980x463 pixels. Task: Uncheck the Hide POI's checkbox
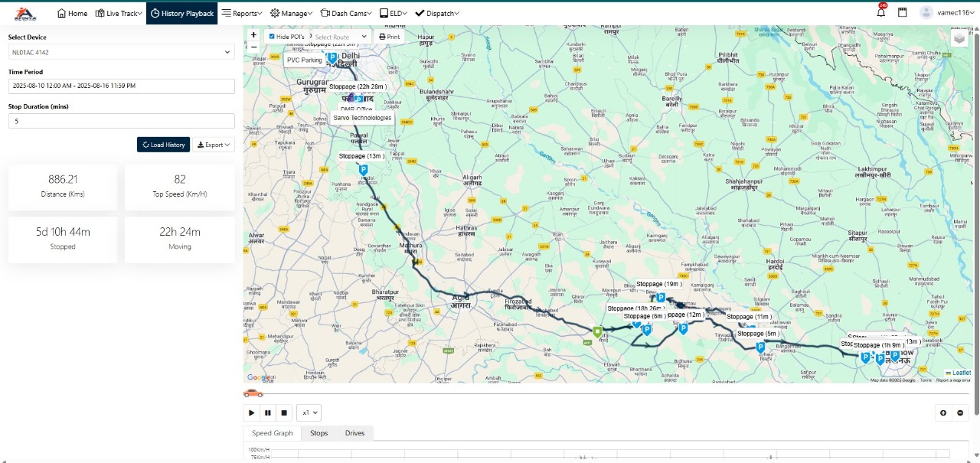pos(272,37)
